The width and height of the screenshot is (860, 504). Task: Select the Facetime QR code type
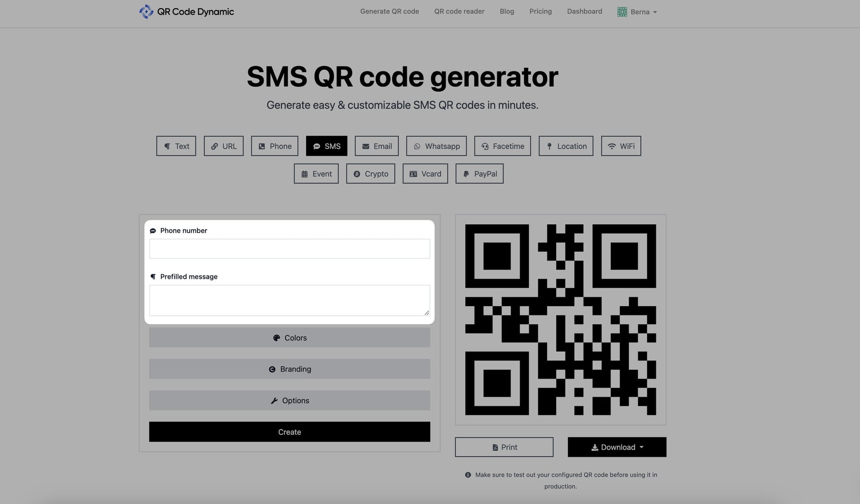(x=503, y=145)
